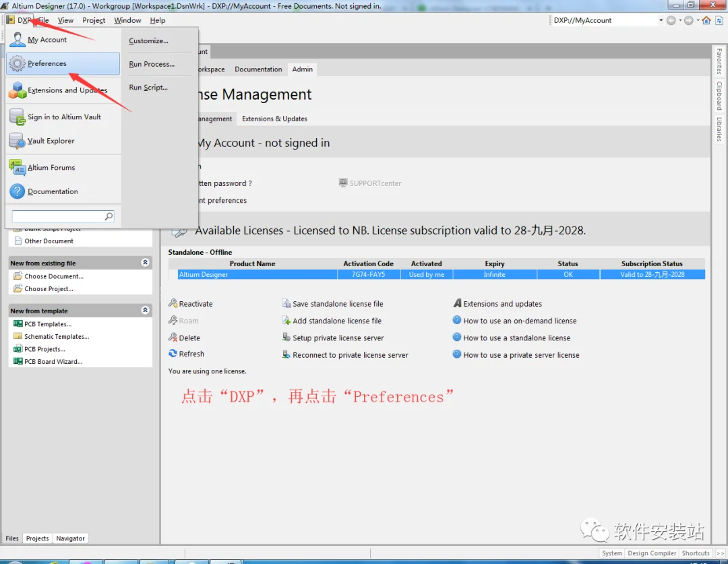Switch to the Extensions & Updates tab
The image size is (728, 564).
[274, 119]
